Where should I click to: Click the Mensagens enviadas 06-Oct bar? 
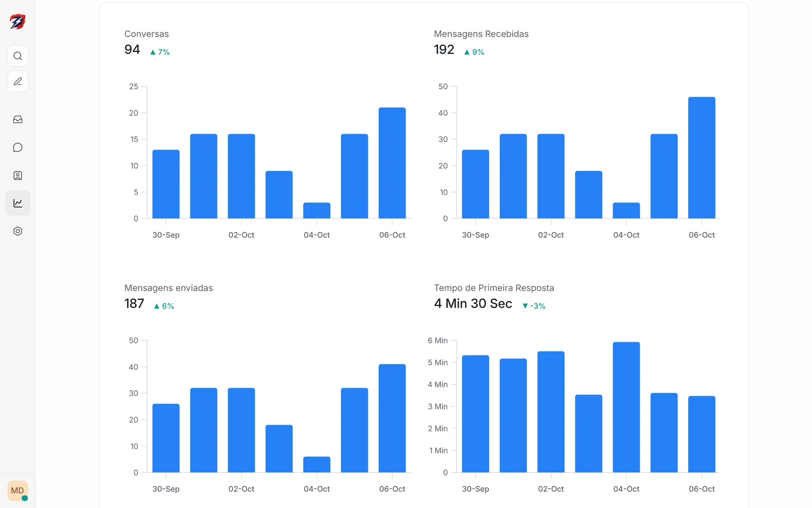point(392,418)
